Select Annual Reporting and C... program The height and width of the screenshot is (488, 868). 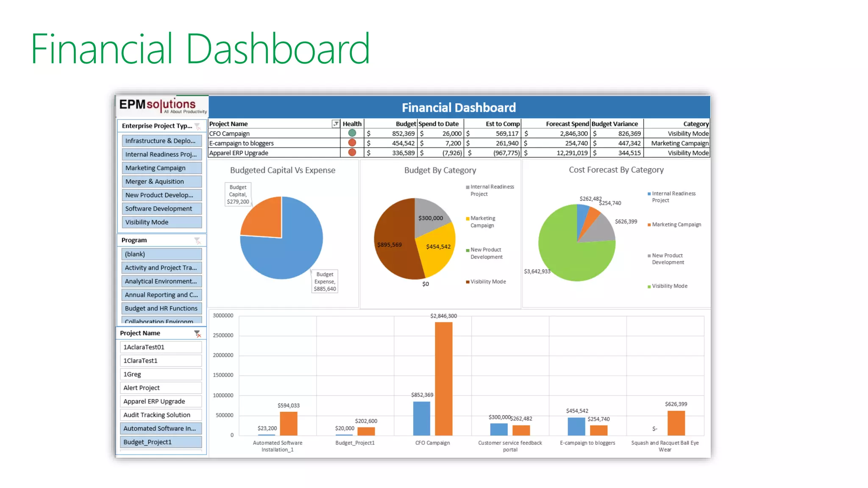click(161, 295)
